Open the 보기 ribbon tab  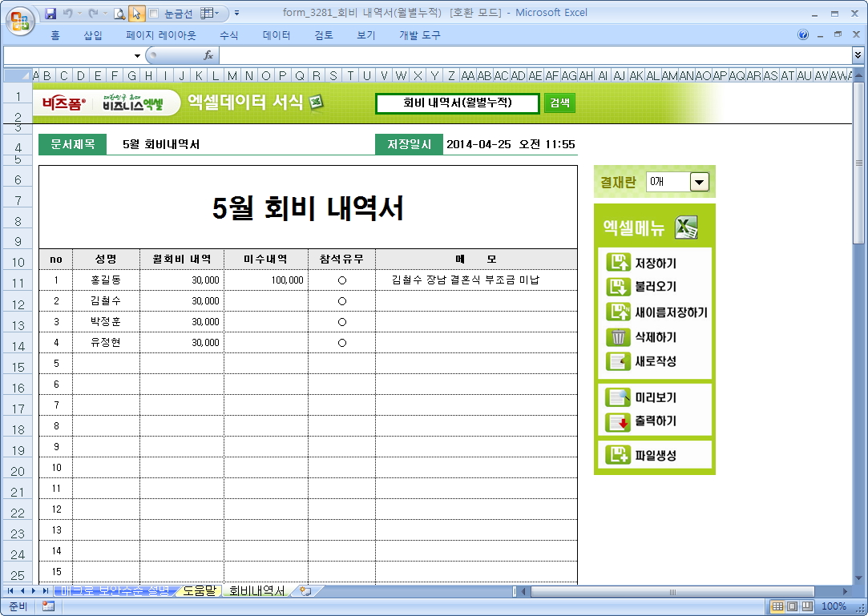365,35
